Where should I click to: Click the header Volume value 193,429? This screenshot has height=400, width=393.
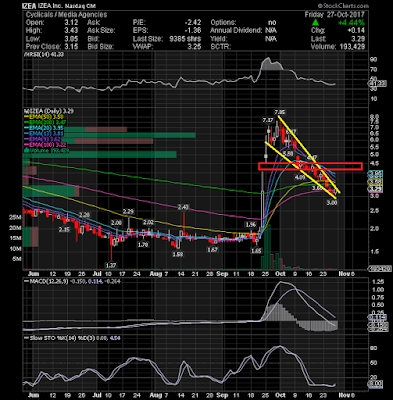(352, 46)
